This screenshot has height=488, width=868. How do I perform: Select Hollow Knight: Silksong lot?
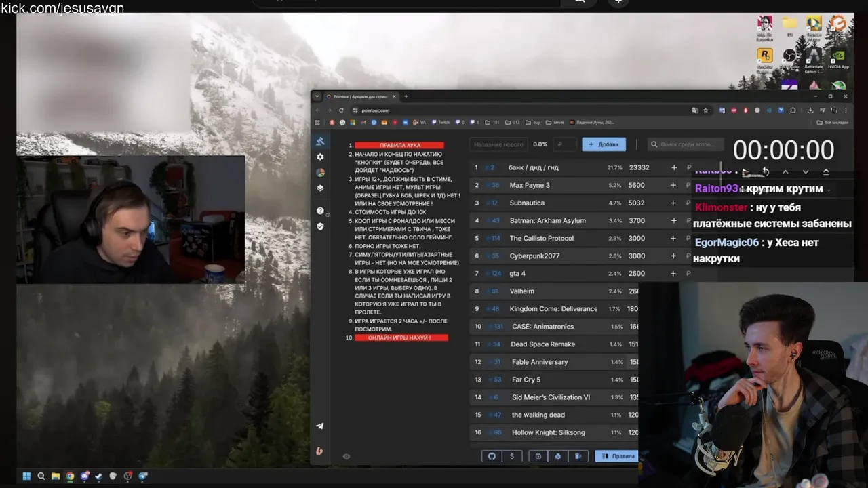pos(548,432)
